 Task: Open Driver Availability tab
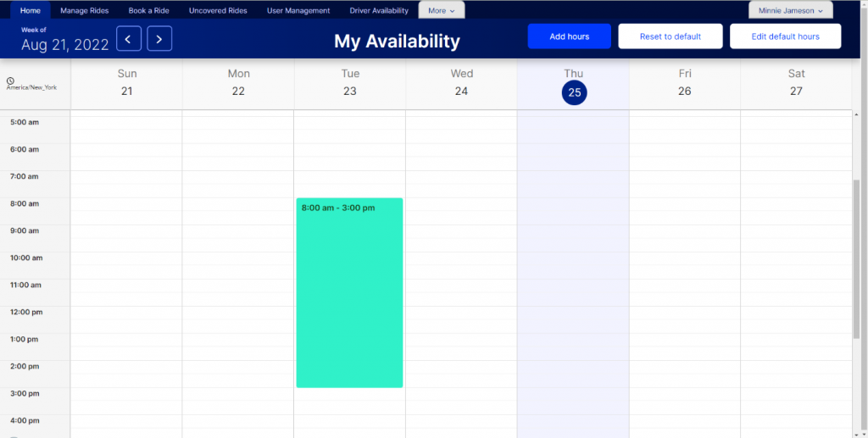pos(379,11)
